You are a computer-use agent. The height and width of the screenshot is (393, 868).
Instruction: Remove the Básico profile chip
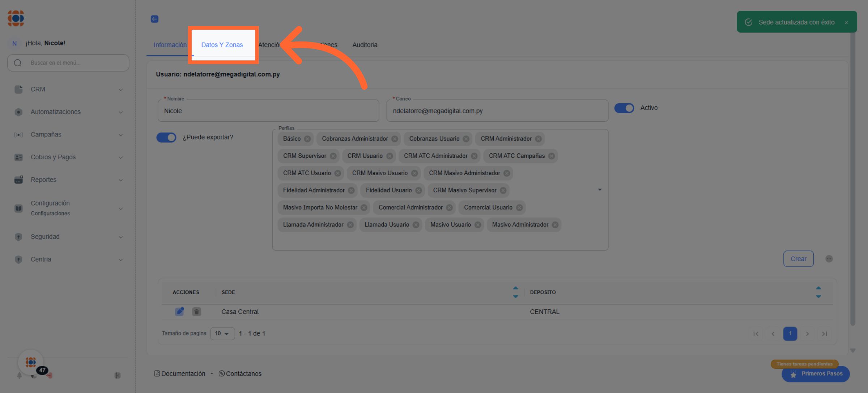(x=307, y=139)
